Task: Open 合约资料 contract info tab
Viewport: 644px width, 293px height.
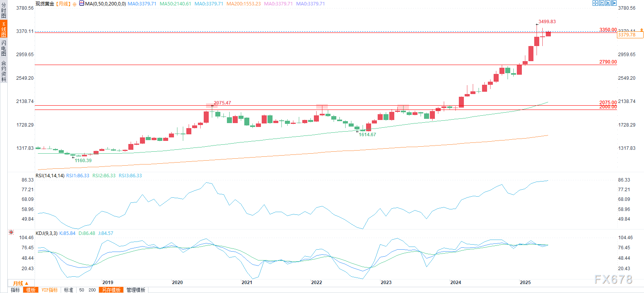Action: (x=3, y=71)
